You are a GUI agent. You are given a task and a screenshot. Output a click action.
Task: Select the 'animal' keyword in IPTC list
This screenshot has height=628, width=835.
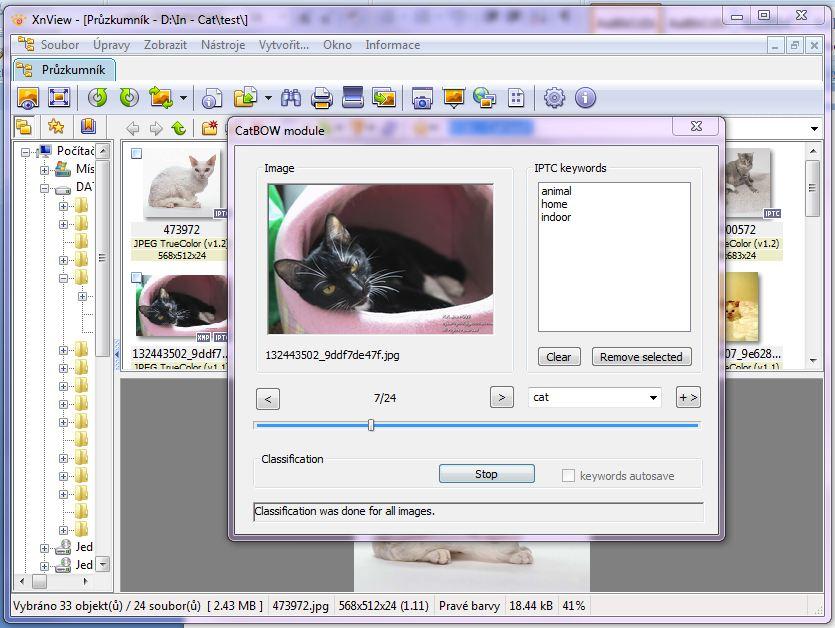556,191
